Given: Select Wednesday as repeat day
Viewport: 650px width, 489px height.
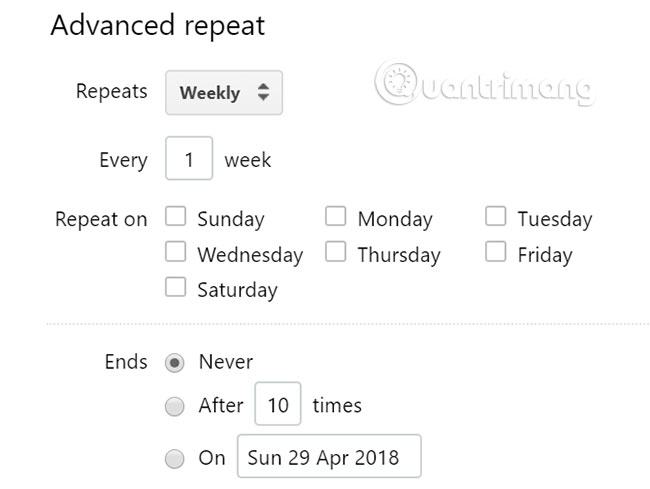Looking at the screenshot, I should tap(176, 252).
